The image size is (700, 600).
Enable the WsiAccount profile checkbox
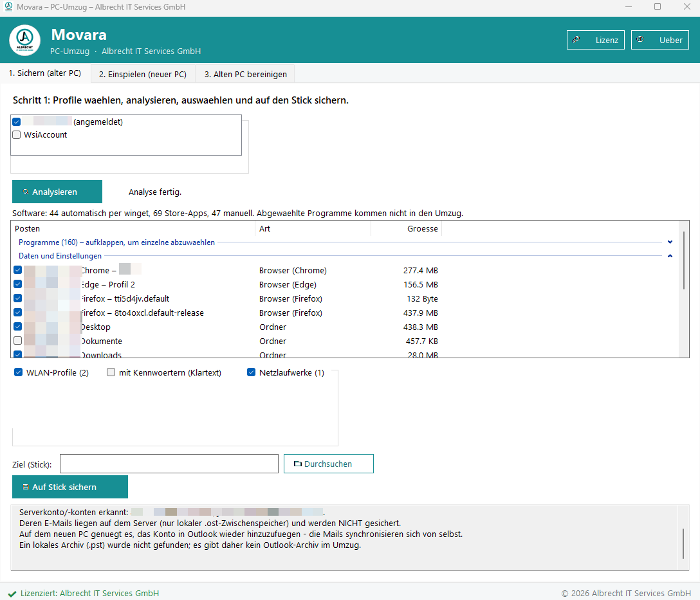(17, 134)
